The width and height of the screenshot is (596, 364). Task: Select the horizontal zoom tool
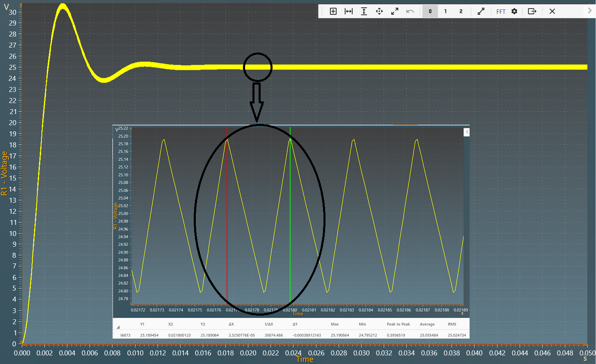tap(348, 11)
